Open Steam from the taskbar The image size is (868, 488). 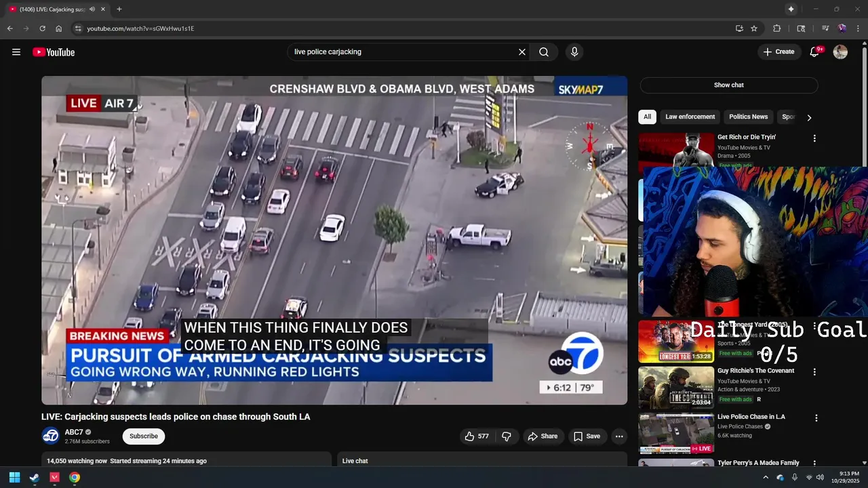coord(35,477)
